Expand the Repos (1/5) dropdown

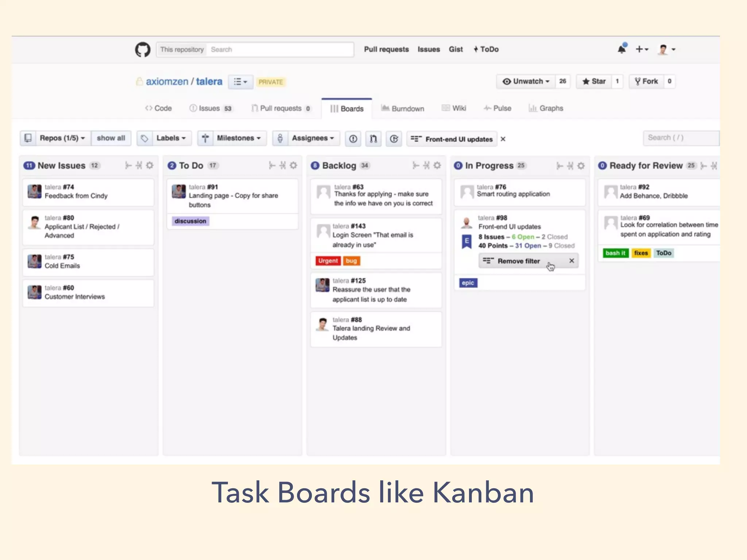click(x=62, y=138)
